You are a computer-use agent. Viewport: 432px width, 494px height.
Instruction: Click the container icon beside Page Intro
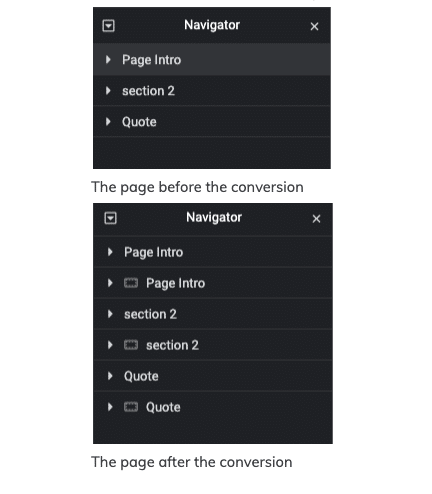pos(131,283)
